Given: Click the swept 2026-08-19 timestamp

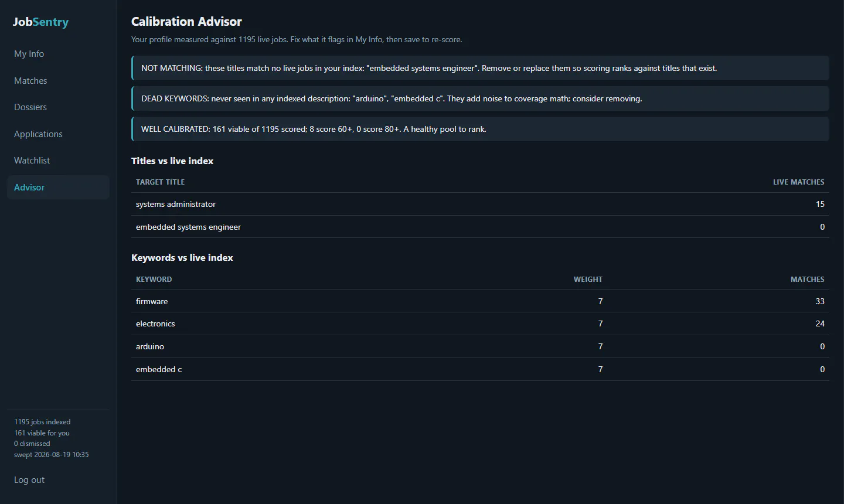Looking at the screenshot, I should tap(52, 455).
